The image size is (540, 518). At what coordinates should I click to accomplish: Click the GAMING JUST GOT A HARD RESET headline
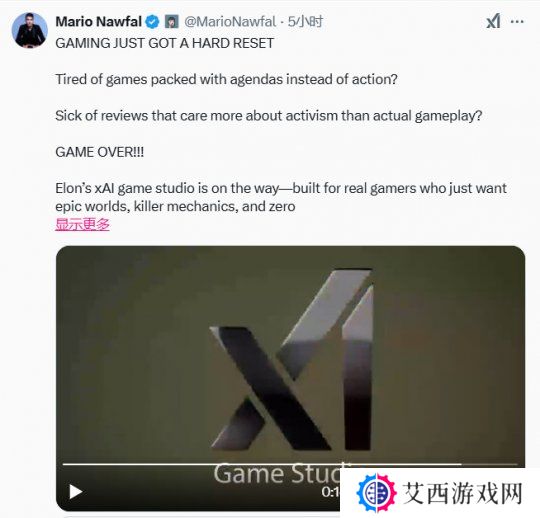[x=165, y=43]
